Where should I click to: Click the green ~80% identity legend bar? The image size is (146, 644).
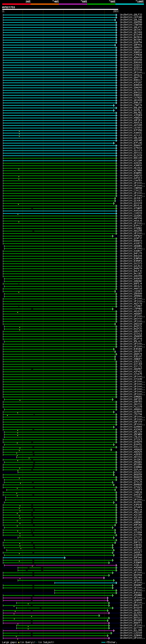click(101, 4)
